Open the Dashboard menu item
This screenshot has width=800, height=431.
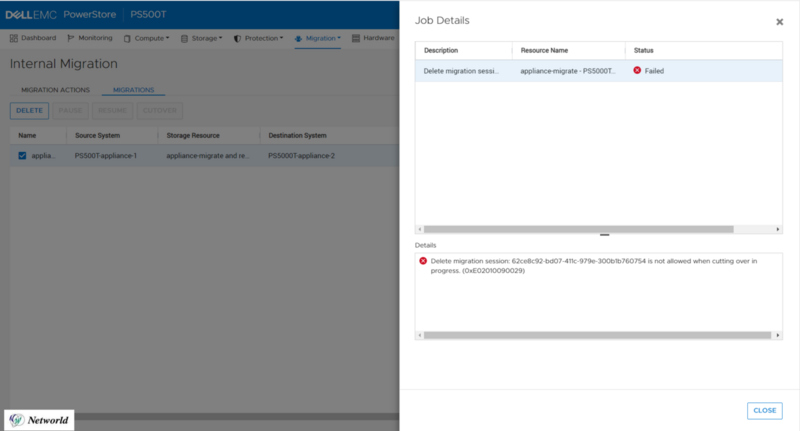point(33,38)
